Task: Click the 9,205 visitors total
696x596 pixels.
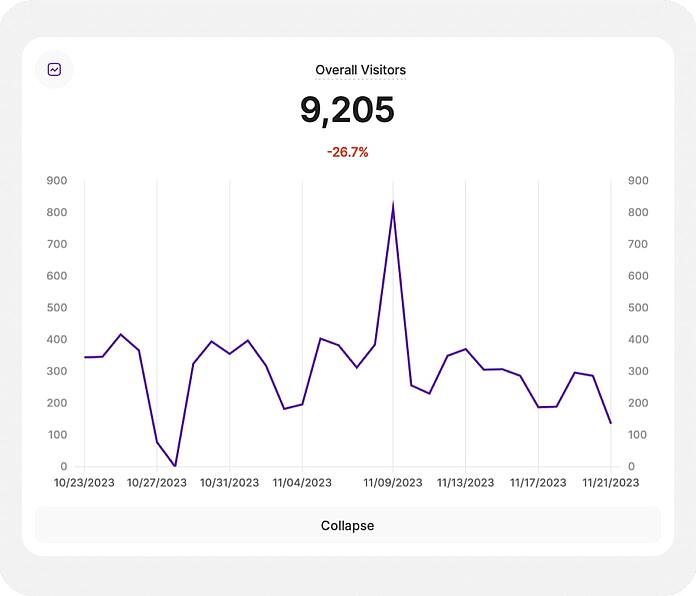Action: [347, 110]
